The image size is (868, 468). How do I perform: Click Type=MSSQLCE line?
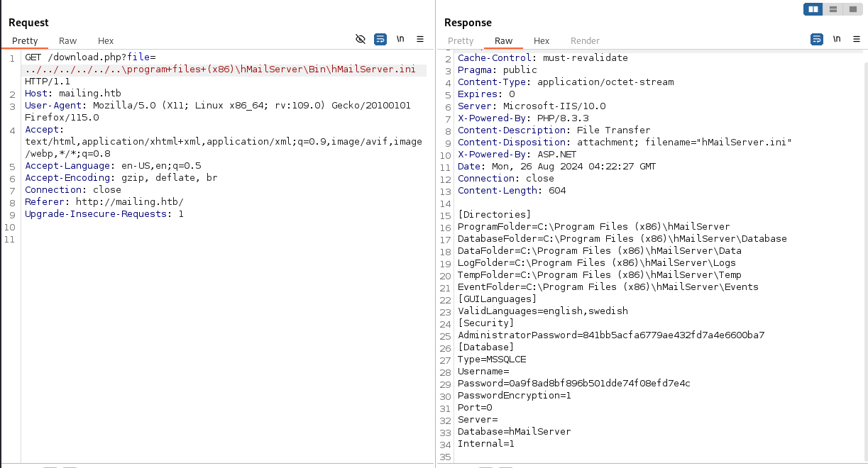(x=492, y=360)
